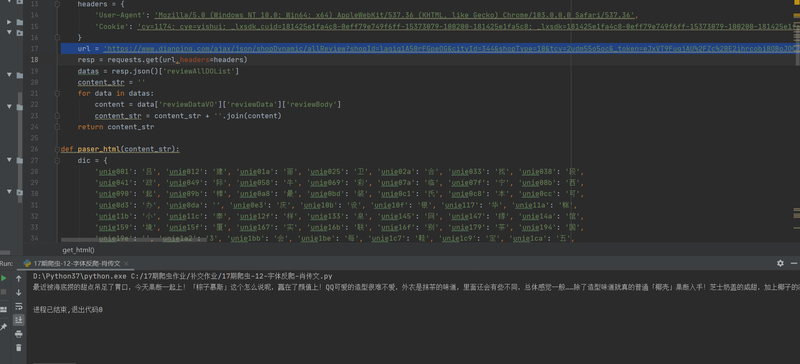The image size is (800, 364).
Task: Open the dianping.com URL on line 17
Action: click(451, 48)
